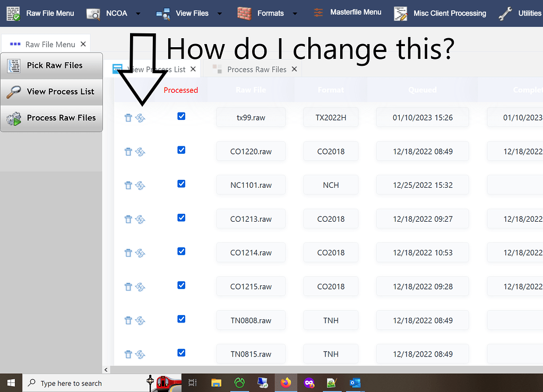Delete NC1101.raw via its trash icon
This screenshot has height=392, width=543.
128,185
